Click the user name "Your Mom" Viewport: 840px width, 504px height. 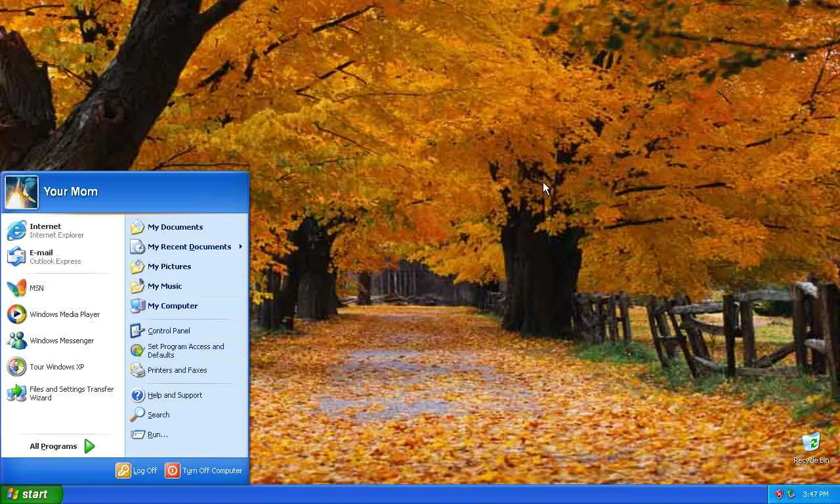tap(70, 192)
